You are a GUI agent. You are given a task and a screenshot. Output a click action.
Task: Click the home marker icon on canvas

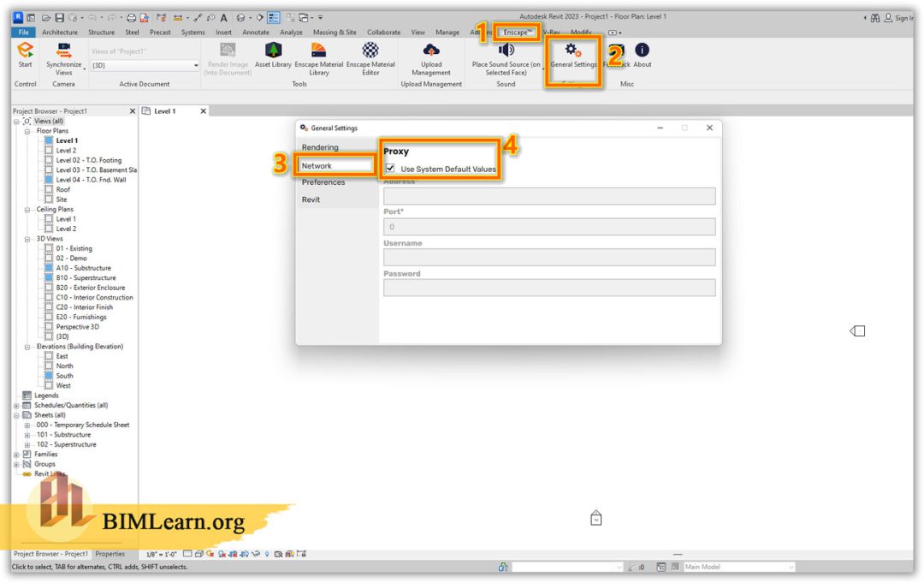595,518
